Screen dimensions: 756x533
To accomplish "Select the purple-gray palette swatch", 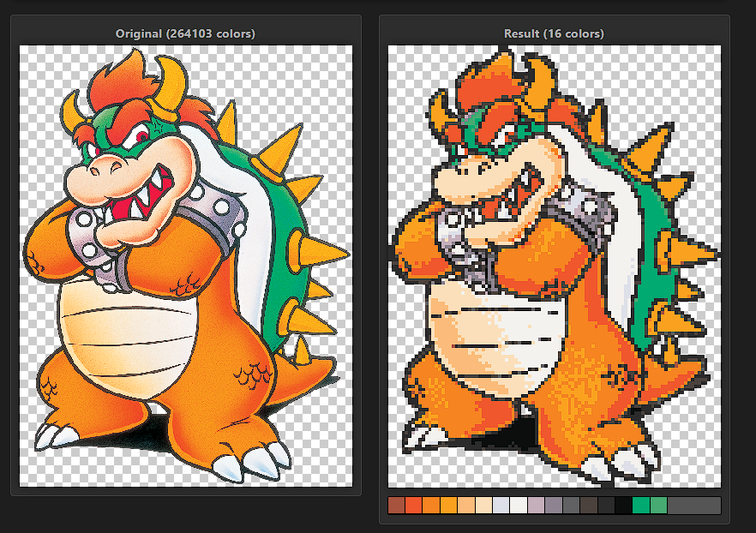I will [x=554, y=506].
